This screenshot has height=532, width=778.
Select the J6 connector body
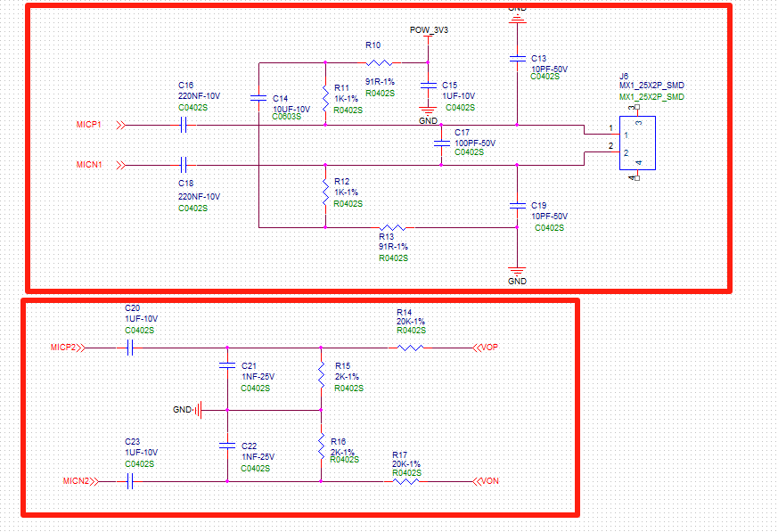click(637, 143)
